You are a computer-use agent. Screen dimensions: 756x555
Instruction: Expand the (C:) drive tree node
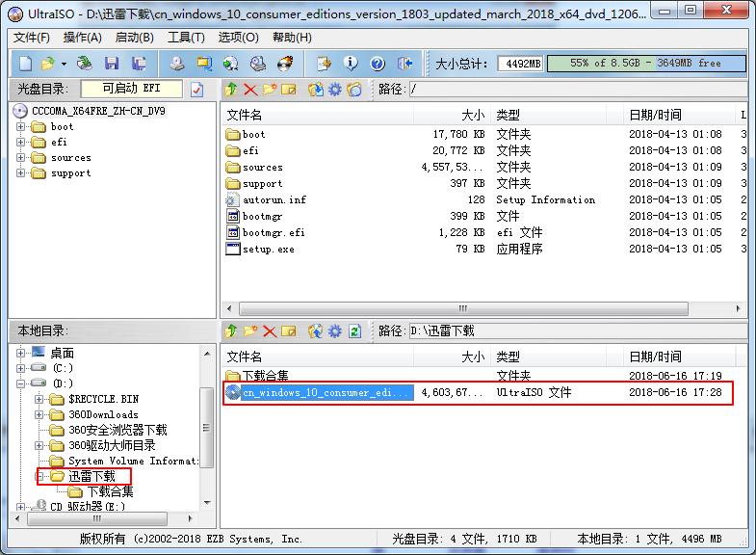click(x=21, y=368)
